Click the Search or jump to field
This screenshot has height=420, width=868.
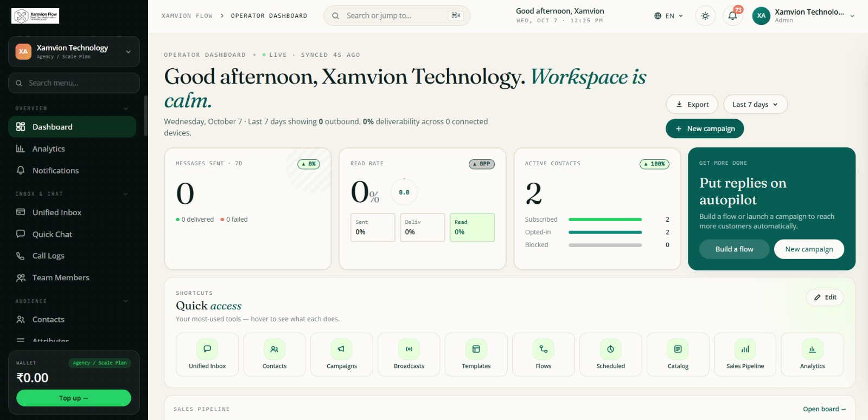[397, 16]
